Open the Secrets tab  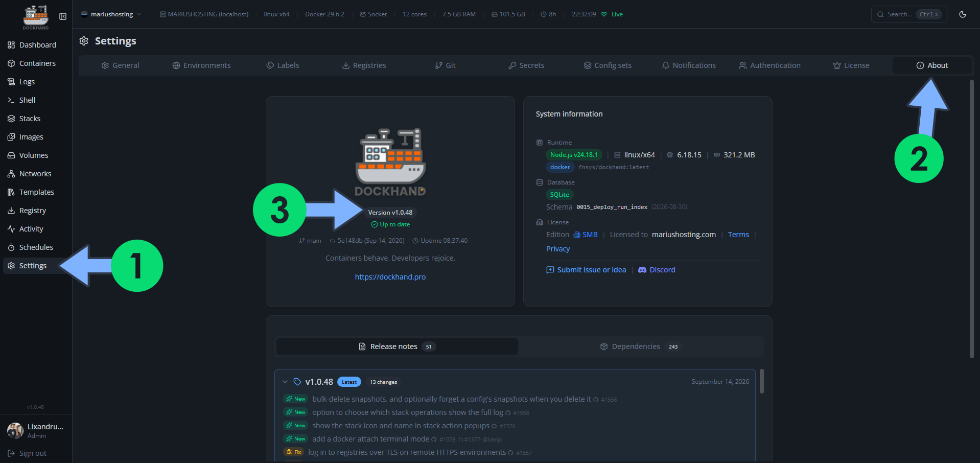526,65
